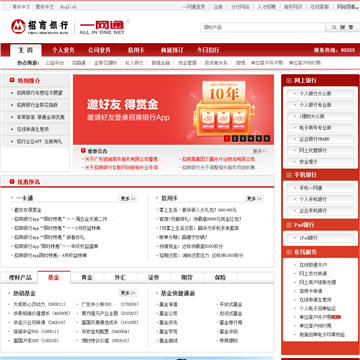This screenshot has width=360, height=360.
Task: Click 基金净值 quick link
Action: tap(168, 304)
